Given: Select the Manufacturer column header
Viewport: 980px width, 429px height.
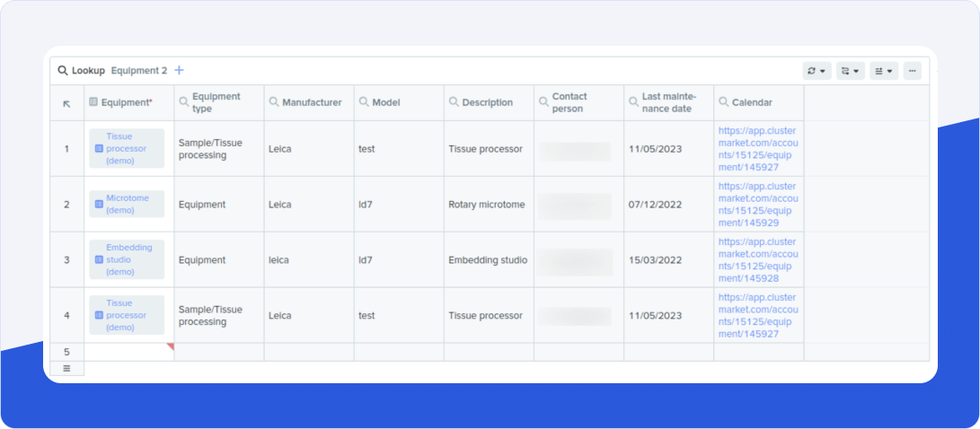Looking at the screenshot, I should (309, 102).
